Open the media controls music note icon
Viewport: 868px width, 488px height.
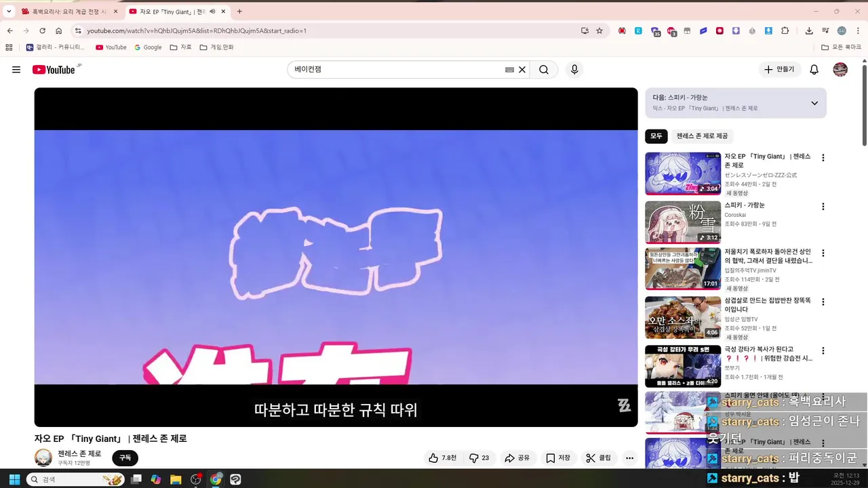coord(825,30)
